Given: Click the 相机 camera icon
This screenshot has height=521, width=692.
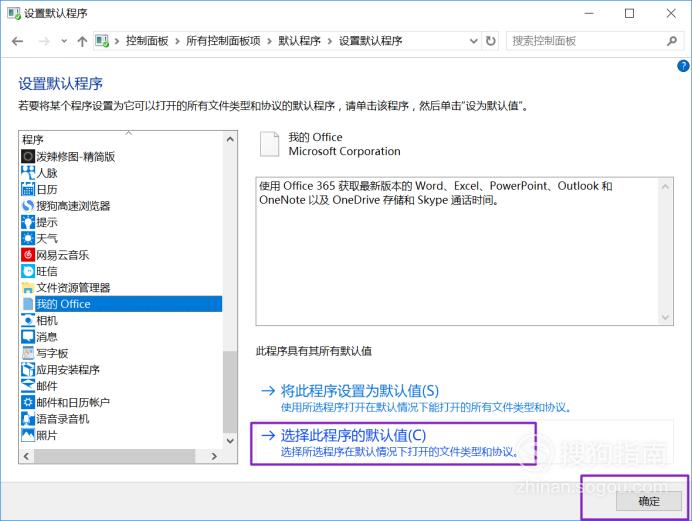Looking at the screenshot, I should tap(28, 320).
